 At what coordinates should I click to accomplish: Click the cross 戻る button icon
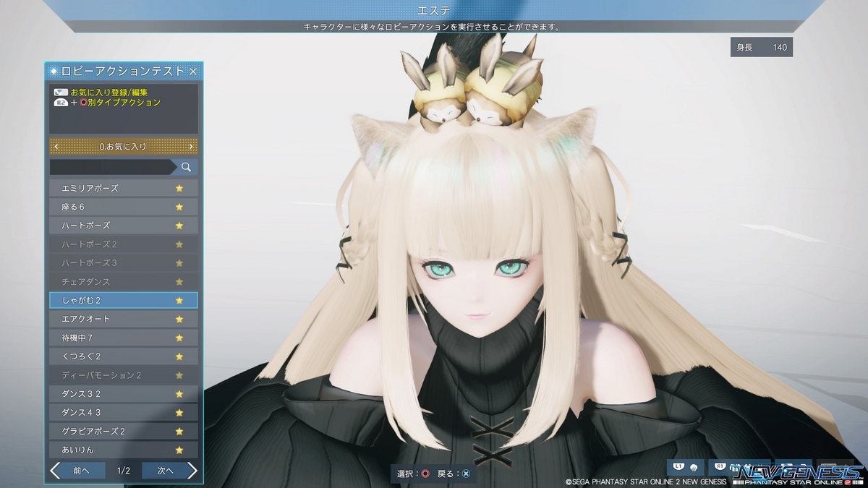point(467,474)
